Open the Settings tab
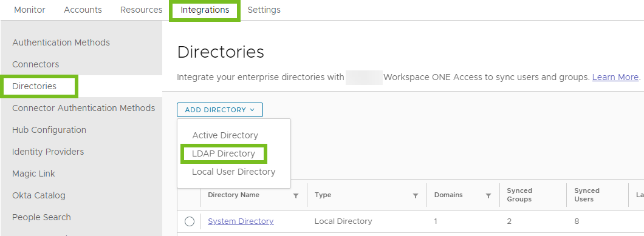This screenshot has width=644, height=236. click(x=264, y=10)
